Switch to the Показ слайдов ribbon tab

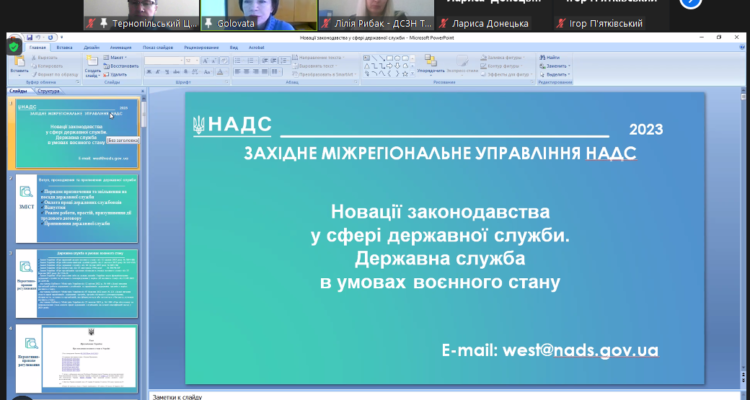158,48
